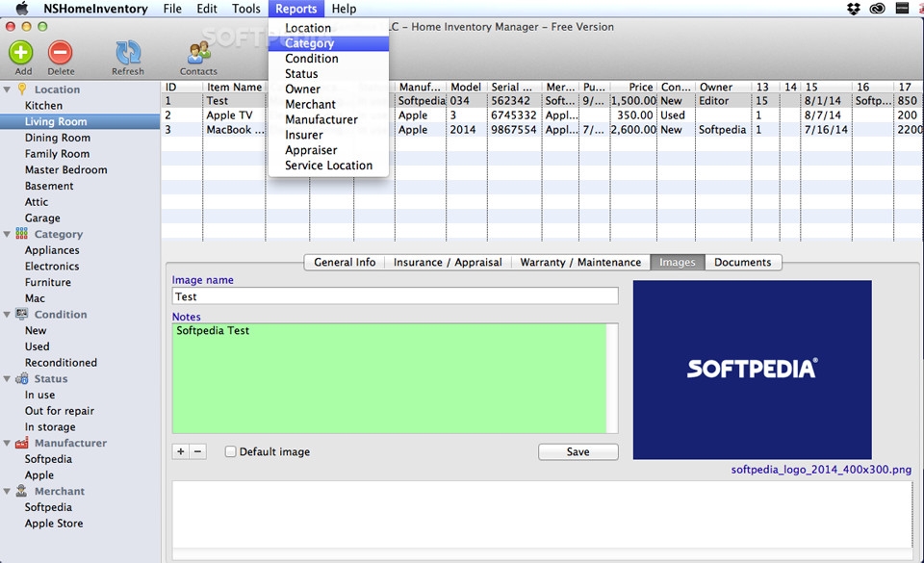Select Insurer in Reports menu
Viewport: 924px width, 563px height.
328,135
